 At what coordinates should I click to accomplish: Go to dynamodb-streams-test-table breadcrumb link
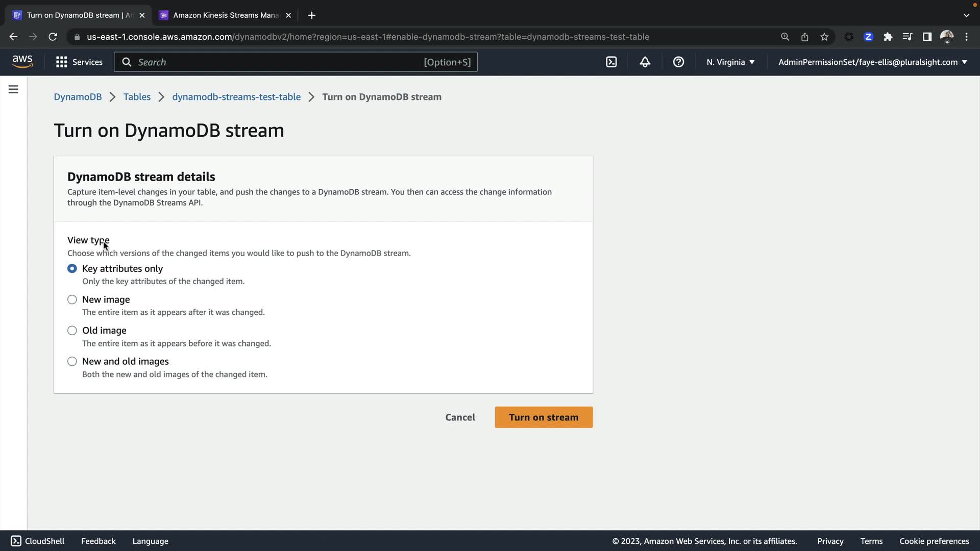click(x=236, y=97)
